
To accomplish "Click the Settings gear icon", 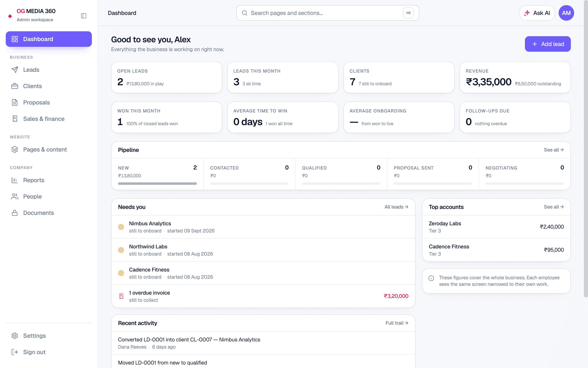I will click(15, 336).
